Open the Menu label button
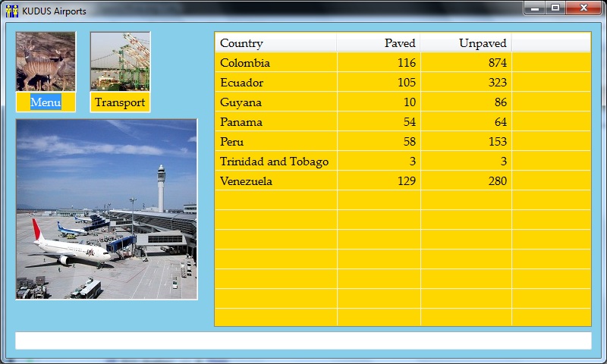Screen dimensions: 607x364 click(46, 102)
